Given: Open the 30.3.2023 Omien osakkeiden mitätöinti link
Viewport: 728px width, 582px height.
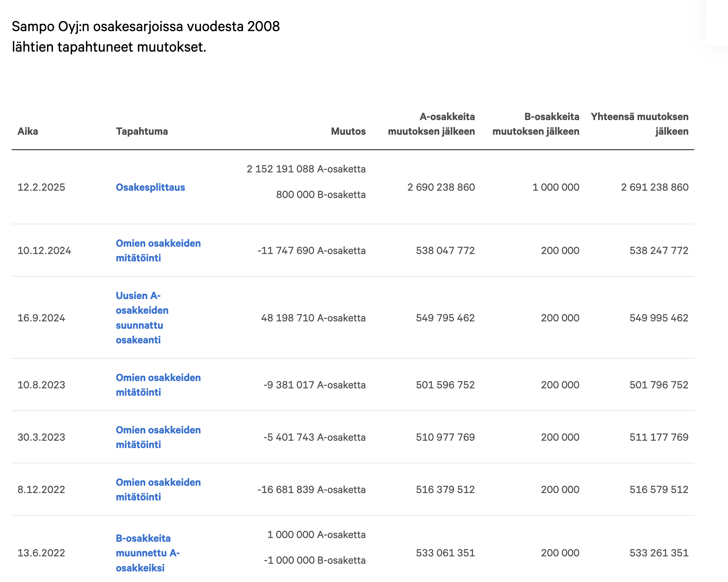Looking at the screenshot, I should [158, 437].
